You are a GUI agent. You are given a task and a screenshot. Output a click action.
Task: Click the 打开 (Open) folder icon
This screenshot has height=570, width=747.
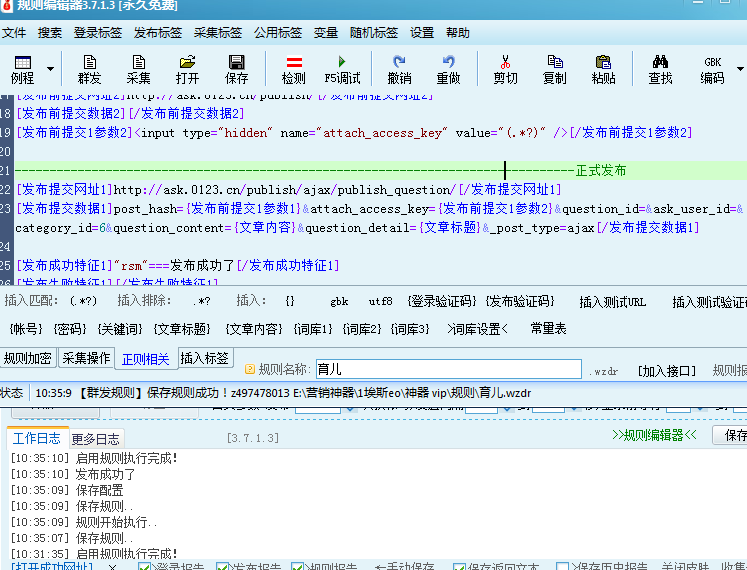coord(187,69)
